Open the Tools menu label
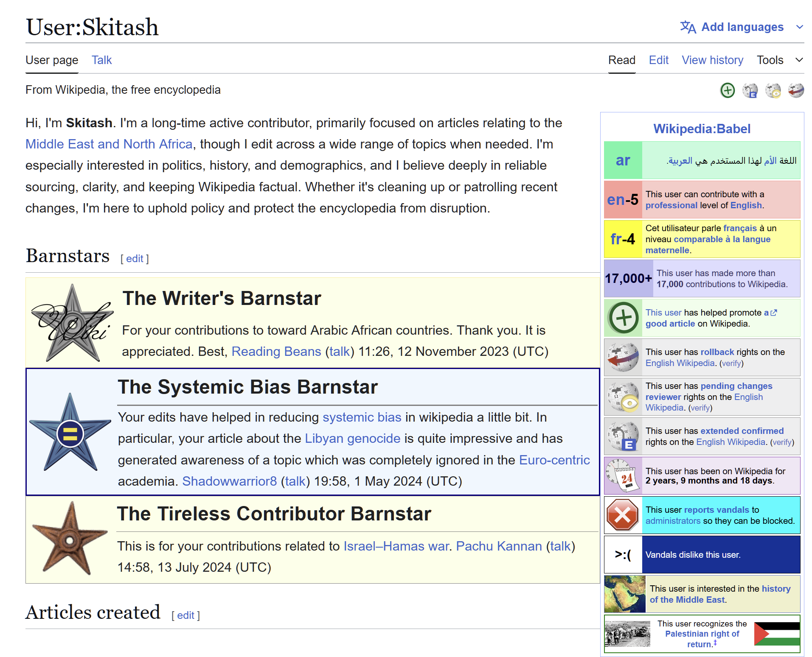The height and width of the screenshot is (657, 812). tap(770, 60)
